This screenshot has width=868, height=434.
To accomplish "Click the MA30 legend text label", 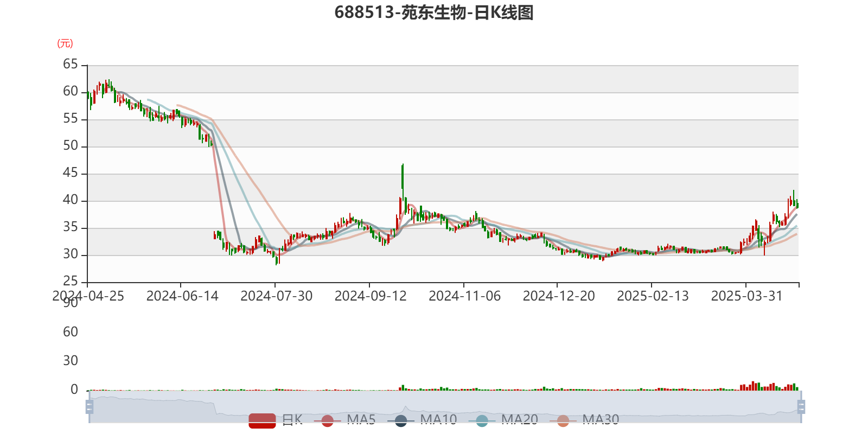I will pos(601,419).
